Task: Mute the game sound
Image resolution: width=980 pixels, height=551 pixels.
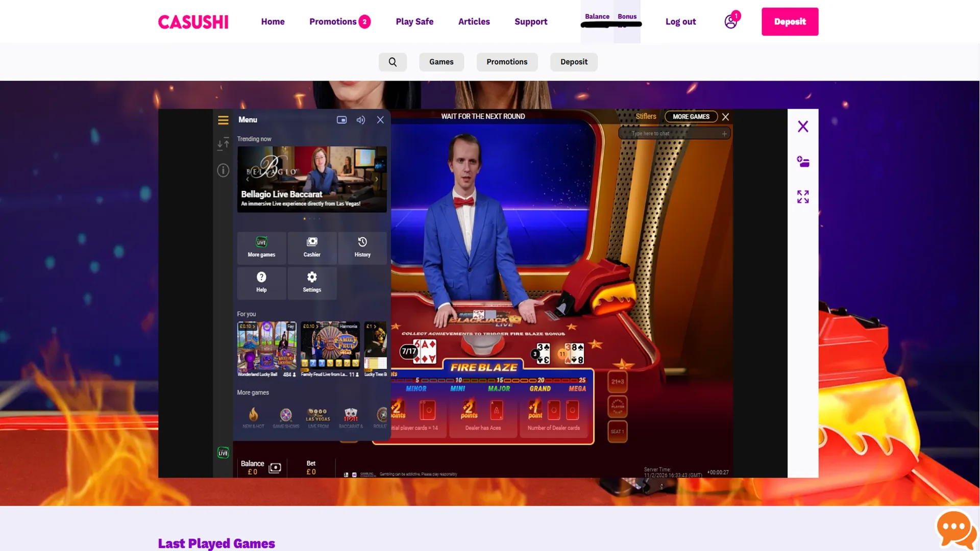Action: click(361, 120)
